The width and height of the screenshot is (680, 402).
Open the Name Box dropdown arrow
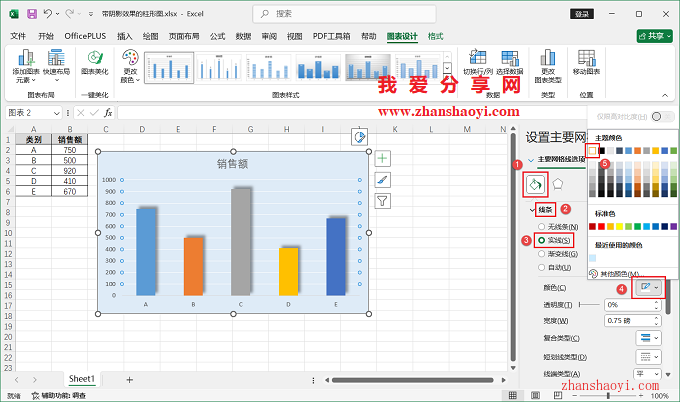[56, 113]
